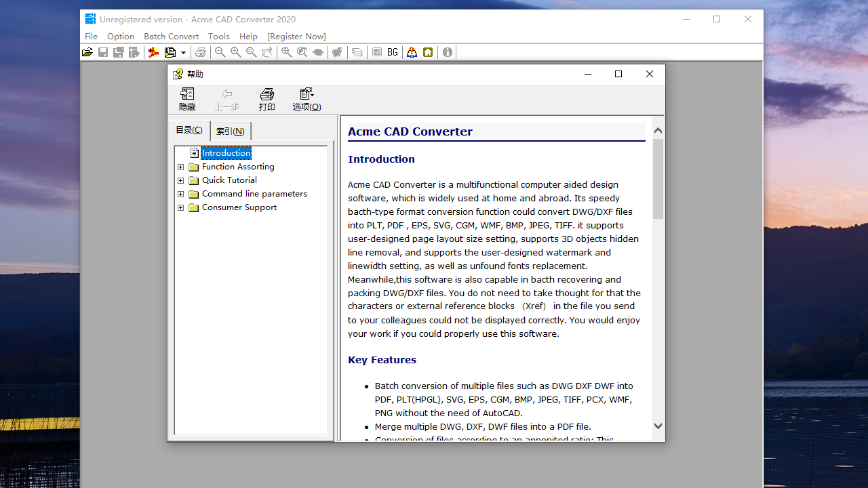Click the Register user icon
The width and height of the screenshot is (868, 488).
tap(412, 52)
